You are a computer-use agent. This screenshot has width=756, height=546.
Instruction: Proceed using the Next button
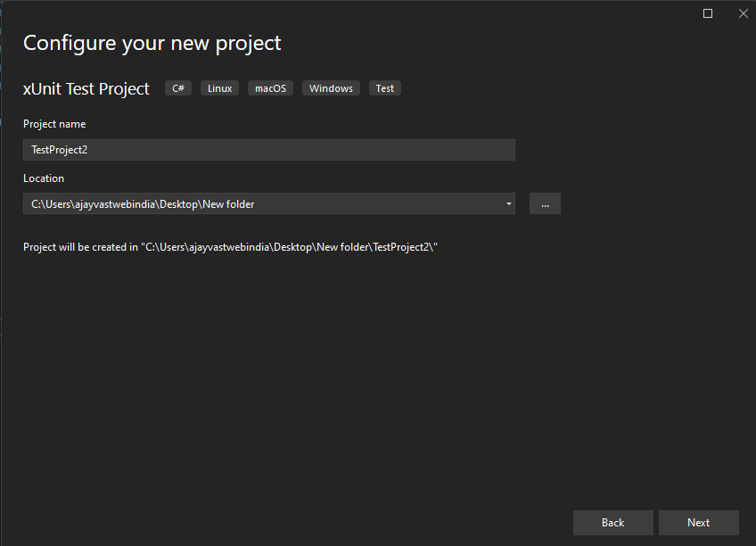tap(699, 523)
